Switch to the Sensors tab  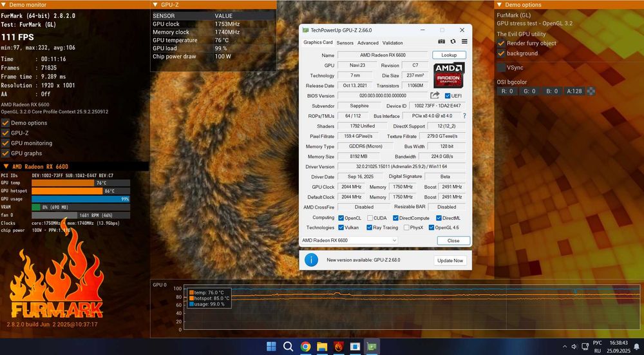345,43
